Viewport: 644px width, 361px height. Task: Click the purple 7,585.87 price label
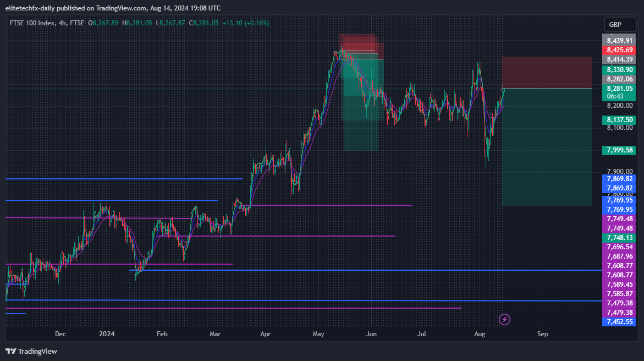(619, 293)
